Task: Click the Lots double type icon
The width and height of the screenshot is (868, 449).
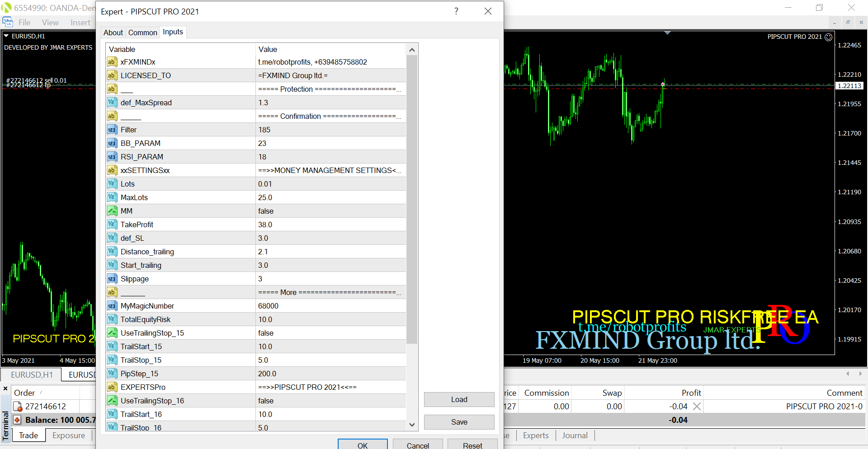Action: click(112, 184)
